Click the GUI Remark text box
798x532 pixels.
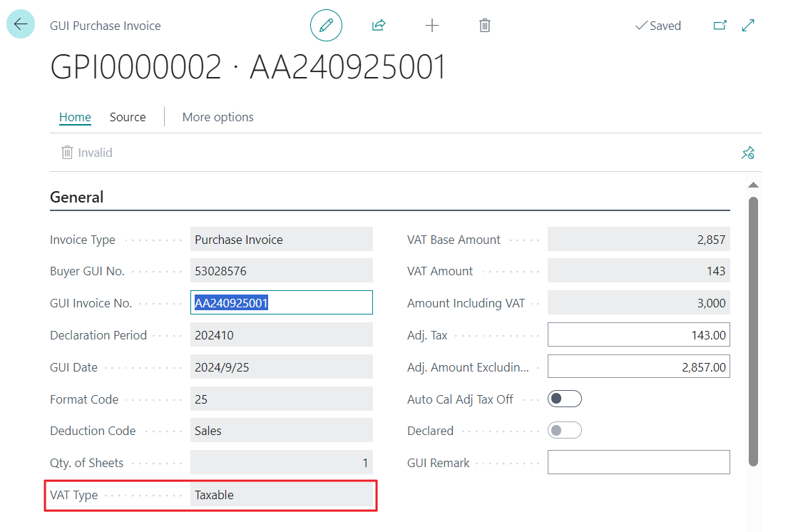[x=639, y=462]
